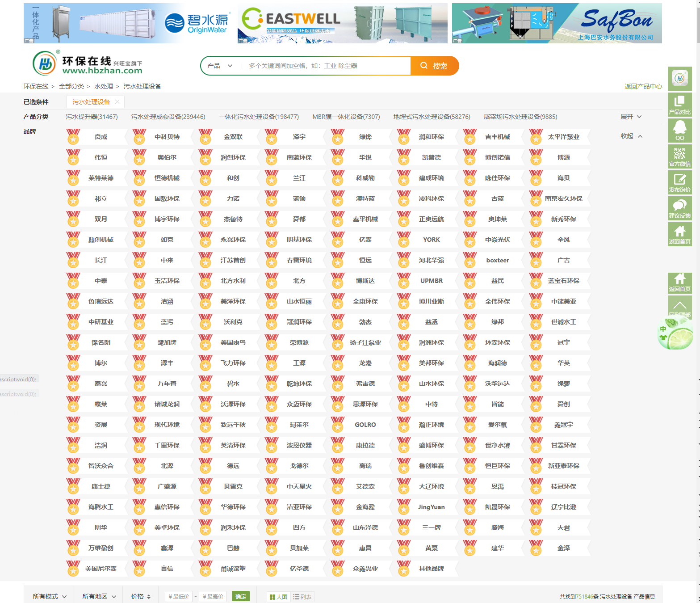Viewport: 700px width, 603px height.
Task: Collapse the brand list with 收起
Action: 631,136
